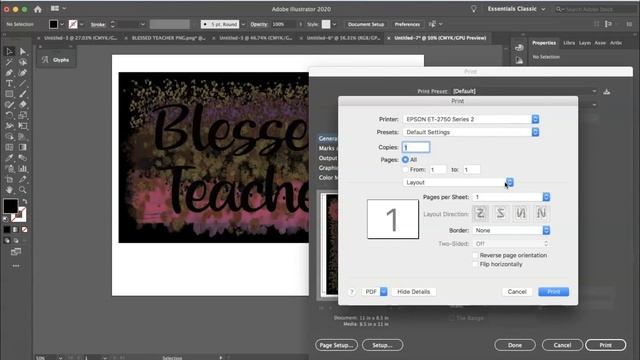Image resolution: width=640 pixels, height=360 pixels.
Task: Open the Printer dropdown
Action: (471, 119)
